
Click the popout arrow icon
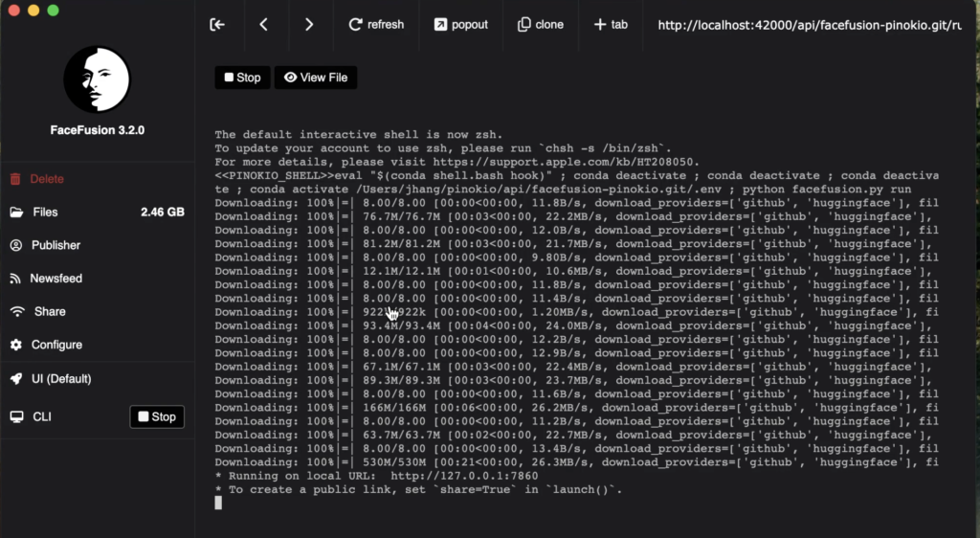coord(440,24)
